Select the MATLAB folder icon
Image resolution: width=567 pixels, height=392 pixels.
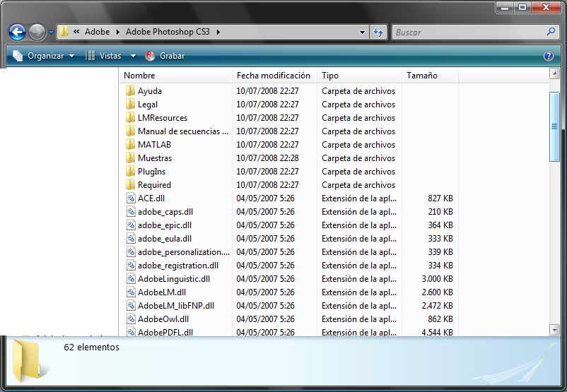coord(131,145)
